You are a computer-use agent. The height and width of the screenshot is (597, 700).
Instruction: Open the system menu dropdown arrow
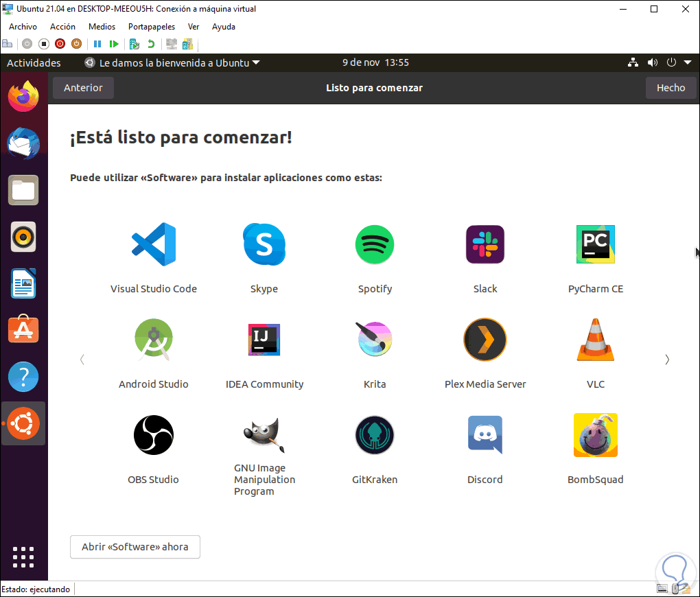(688, 62)
